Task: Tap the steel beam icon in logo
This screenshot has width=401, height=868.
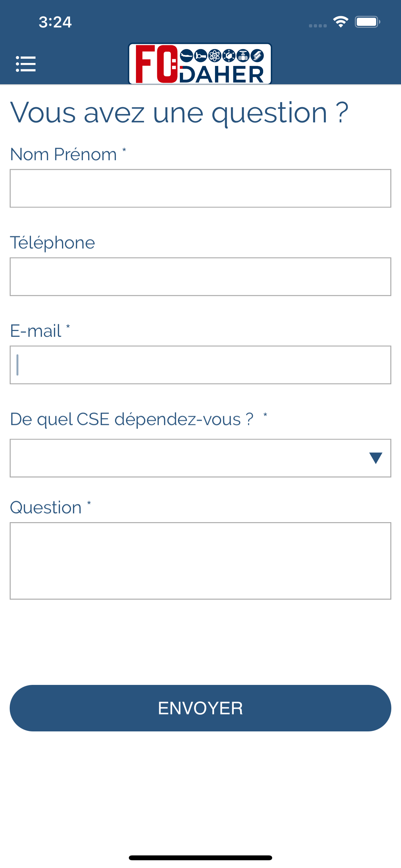Action: tap(257, 56)
